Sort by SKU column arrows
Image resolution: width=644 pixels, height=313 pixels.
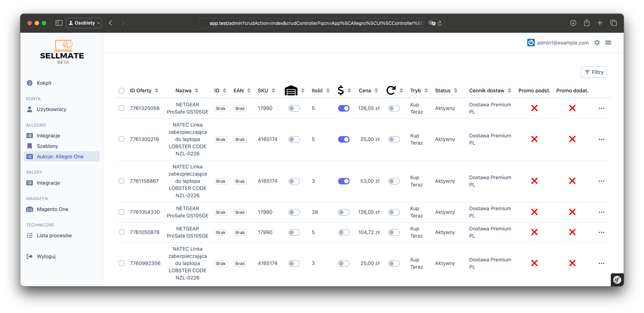coord(273,91)
